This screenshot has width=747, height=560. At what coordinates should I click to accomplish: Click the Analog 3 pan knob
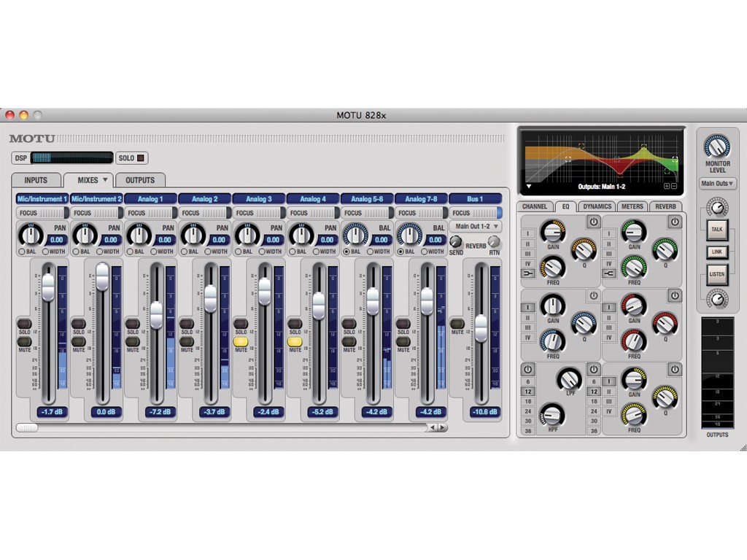(x=247, y=236)
